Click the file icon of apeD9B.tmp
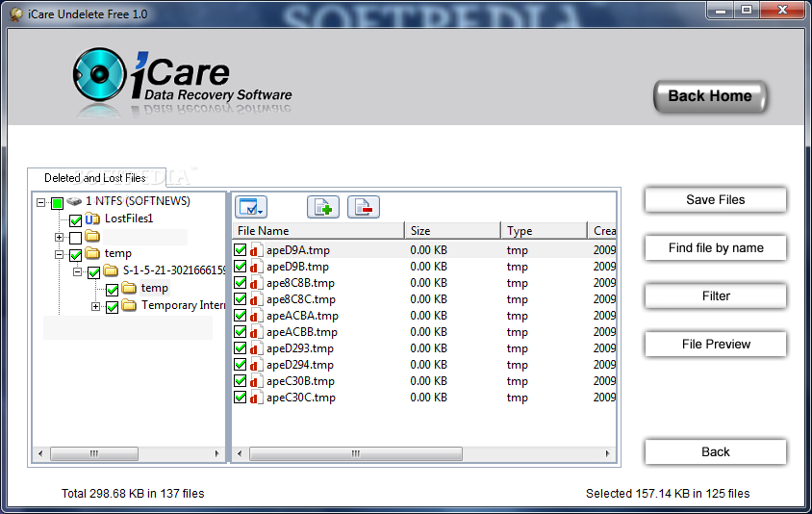This screenshot has height=514, width=812. tap(255, 267)
